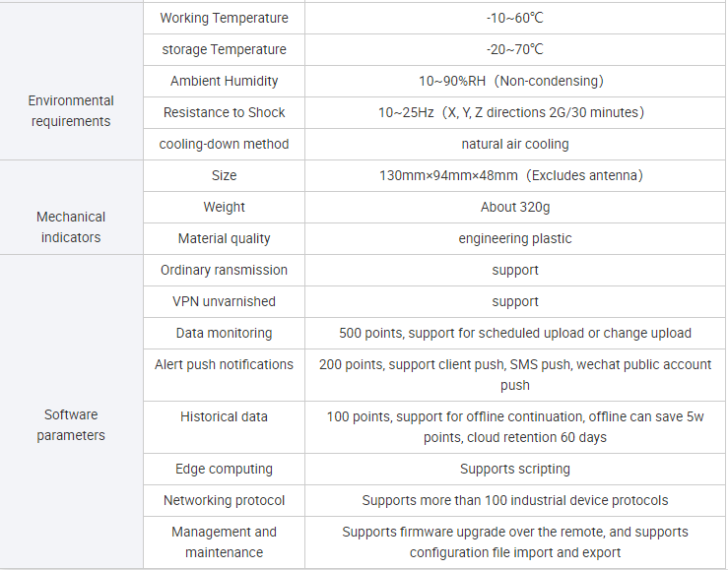Image resolution: width=728 pixels, height=570 pixels.
Task: Click the Historical data label
Action: click(x=225, y=416)
